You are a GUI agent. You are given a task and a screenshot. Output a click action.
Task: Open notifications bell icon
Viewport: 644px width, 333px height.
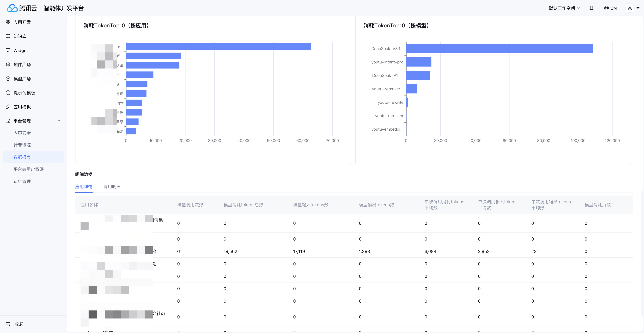click(591, 8)
